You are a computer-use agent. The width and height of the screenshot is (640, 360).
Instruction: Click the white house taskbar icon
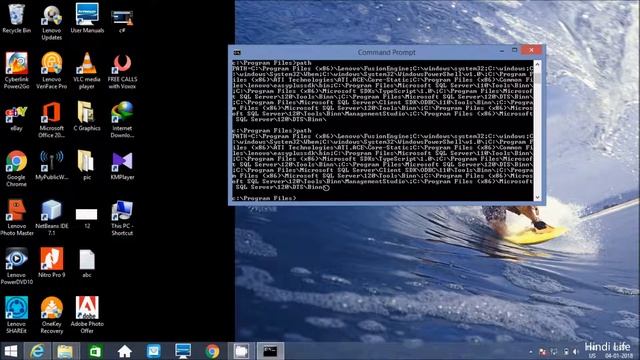tap(124, 351)
